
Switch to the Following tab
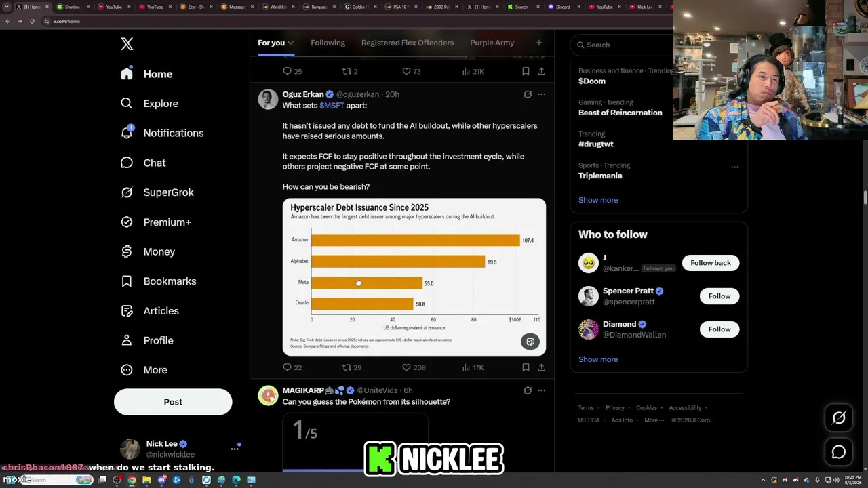(x=328, y=43)
